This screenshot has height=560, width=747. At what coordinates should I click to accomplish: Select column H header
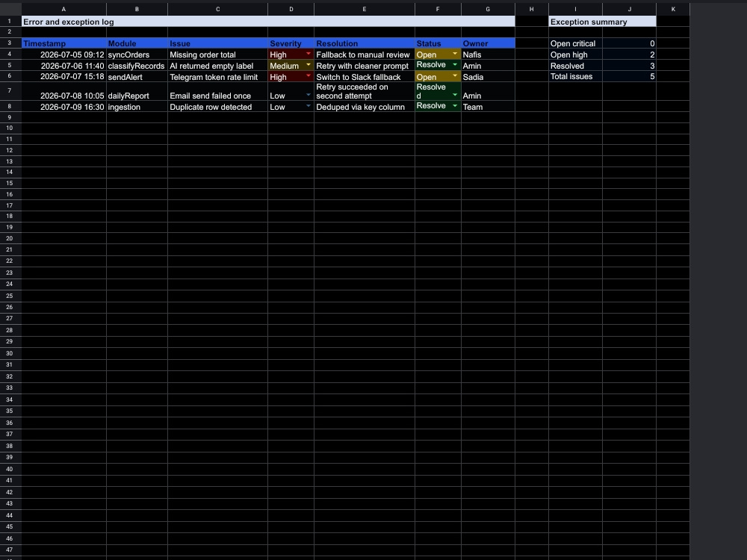[532, 9]
